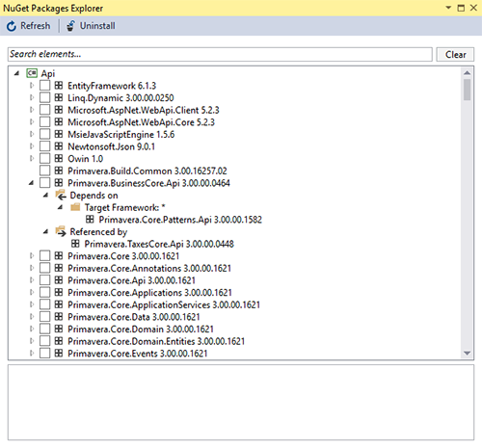482x448 pixels.
Task: Select the Primavera.Core.ApplicationServices 3.00.00.1621 row
Action: point(164,304)
